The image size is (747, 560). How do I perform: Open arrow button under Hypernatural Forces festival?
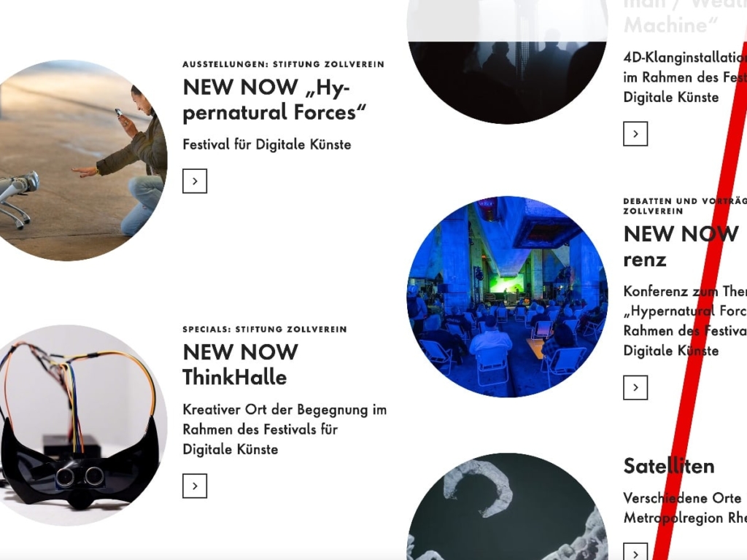pyautogui.click(x=194, y=181)
